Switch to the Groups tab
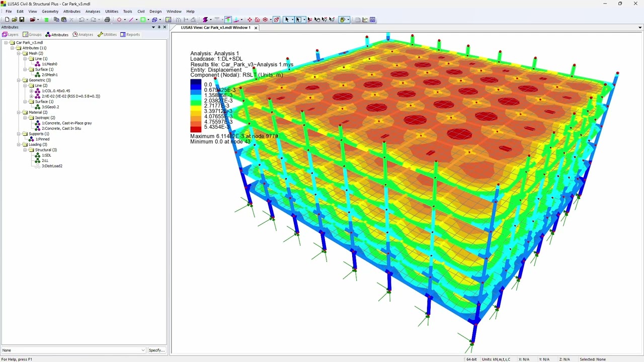 click(32, 35)
